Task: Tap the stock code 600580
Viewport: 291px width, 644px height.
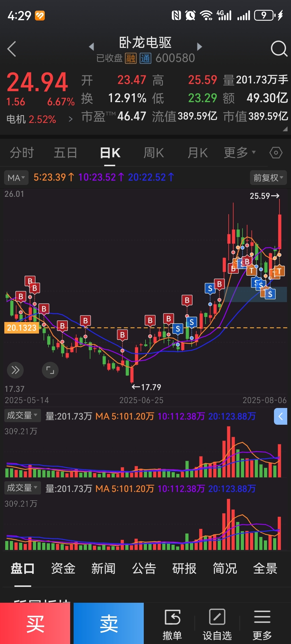Action: 175,58
